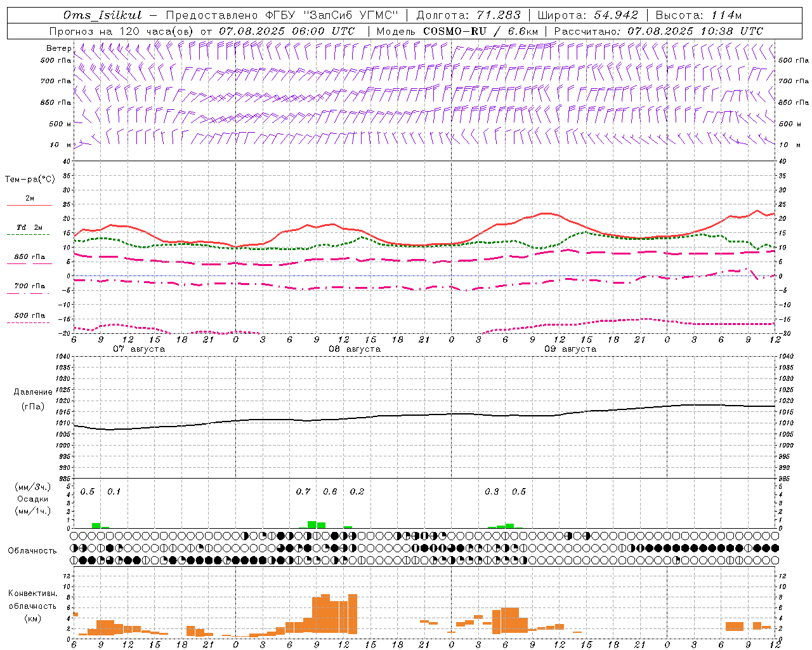Click the "Облачность" cloudiness label

tap(32, 551)
